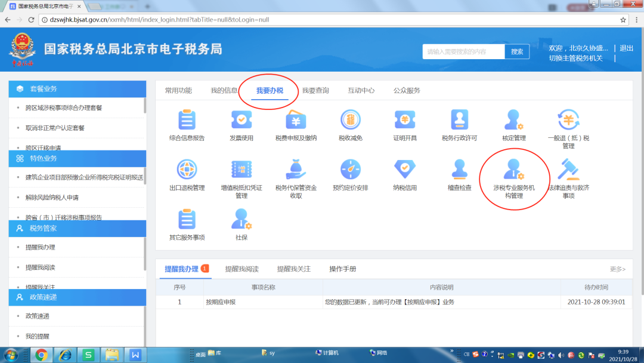Image resolution: width=644 pixels, height=363 pixels.
Task: Open the 一般退（抵）税管理 icon
Action: (x=568, y=120)
